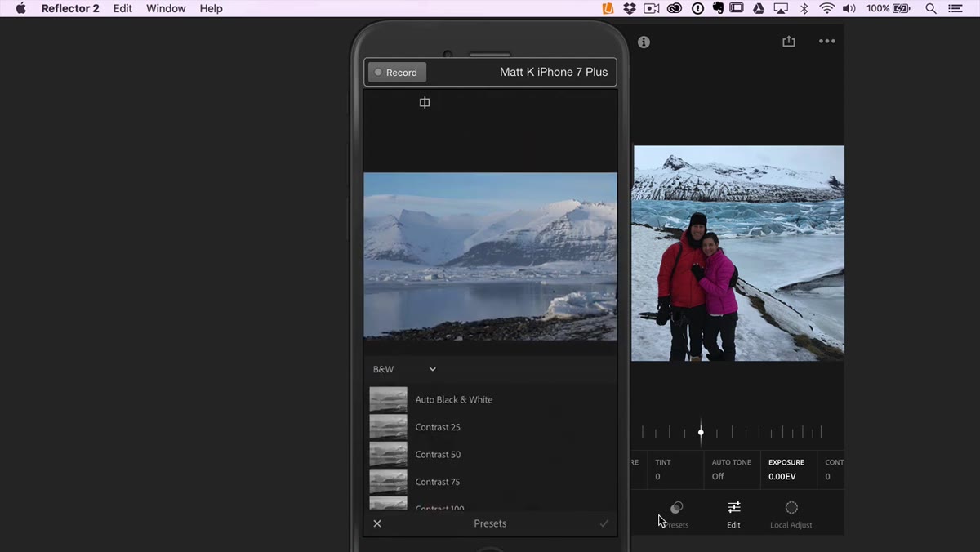The width and height of the screenshot is (980, 552).
Task: Click the Dropbox menu bar icon
Action: click(x=630, y=8)
